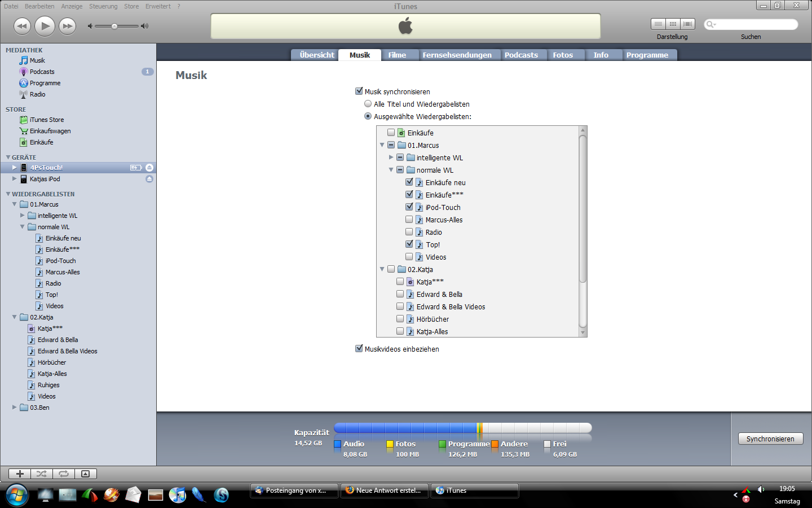Expand intelligente WL folder in sidebar

[x=22, y=216]
